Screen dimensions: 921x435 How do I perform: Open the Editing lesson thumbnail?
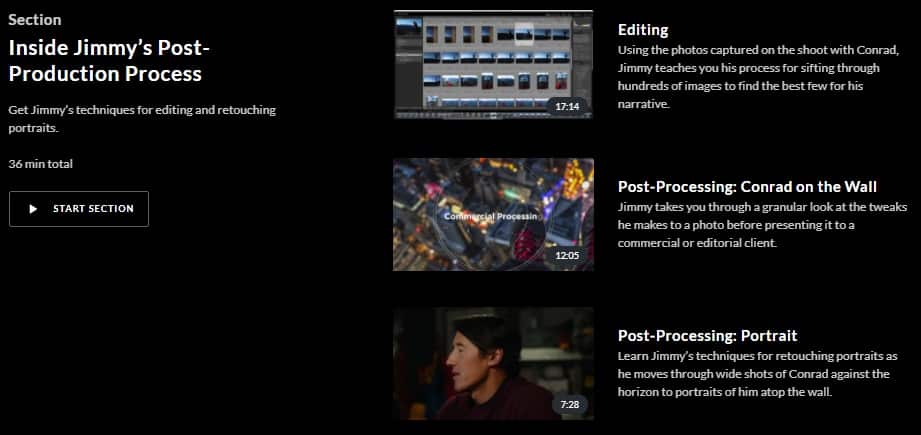point(492,64)
